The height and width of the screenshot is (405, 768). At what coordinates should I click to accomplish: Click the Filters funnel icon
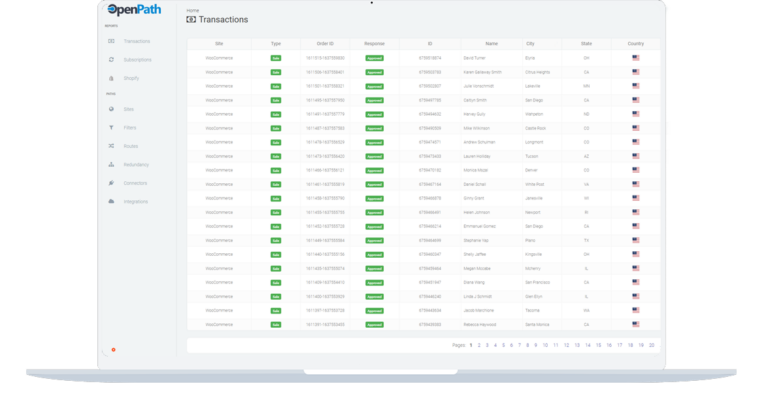point(111,127)
